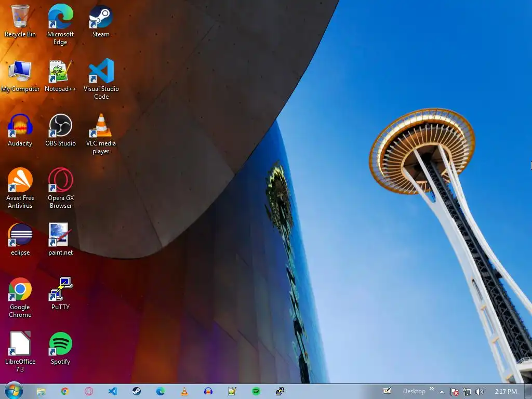532x399 pixels.
Task: Click the pen input panel tray icon
Action: click(387, 391)
